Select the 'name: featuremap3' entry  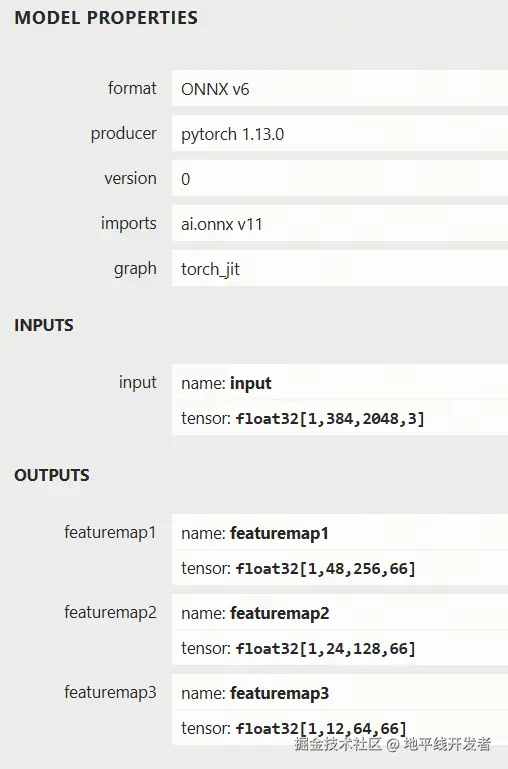point(340,692)
